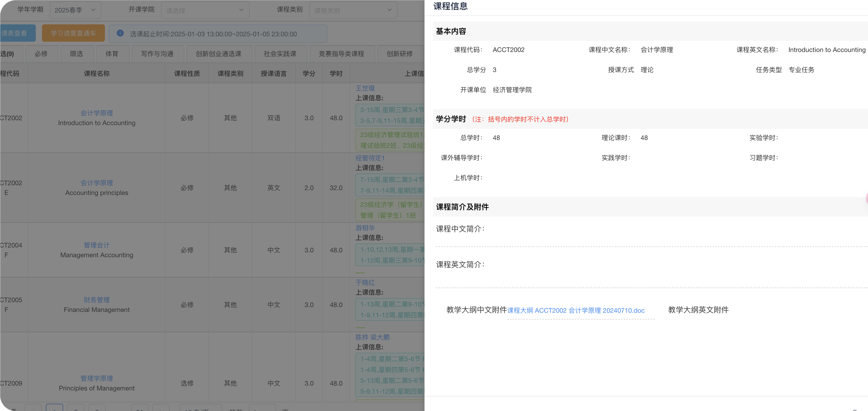This screenshot has width=868, height=411.
Task: Switch to the 创新研修 tab
Action: coord(399,54)
